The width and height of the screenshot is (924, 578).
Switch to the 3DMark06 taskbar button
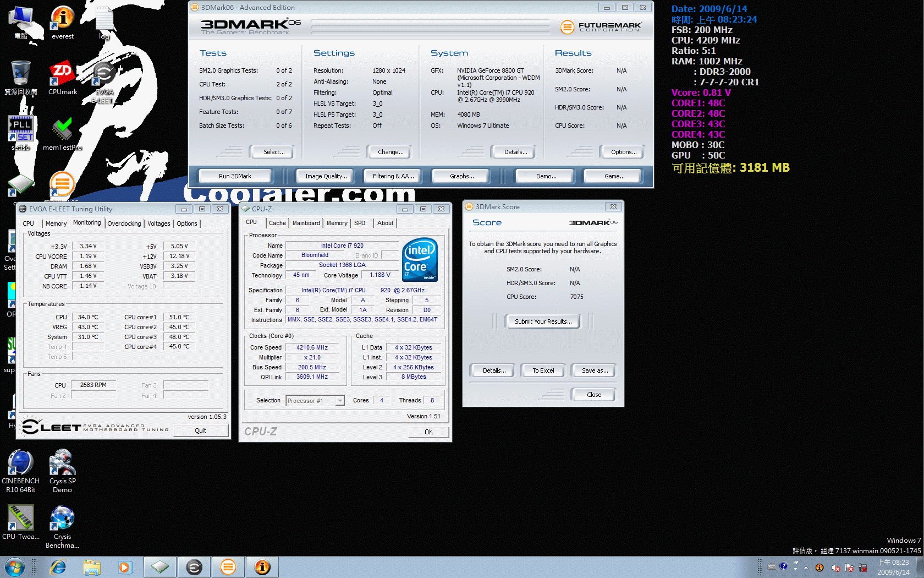click(x=228, y=567)
